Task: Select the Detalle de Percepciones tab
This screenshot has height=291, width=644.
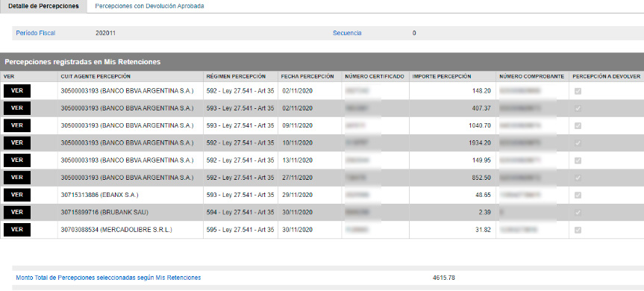Action: (43, 7)
